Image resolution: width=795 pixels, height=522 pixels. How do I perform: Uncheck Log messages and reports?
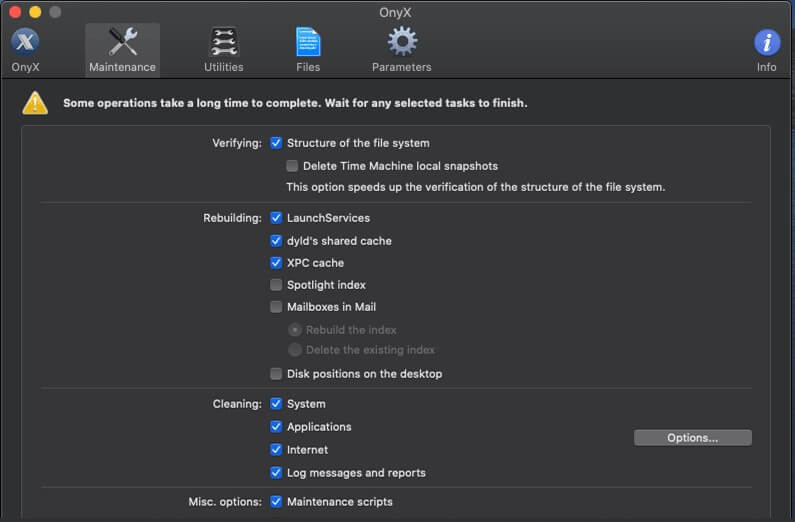pos(277,473)
